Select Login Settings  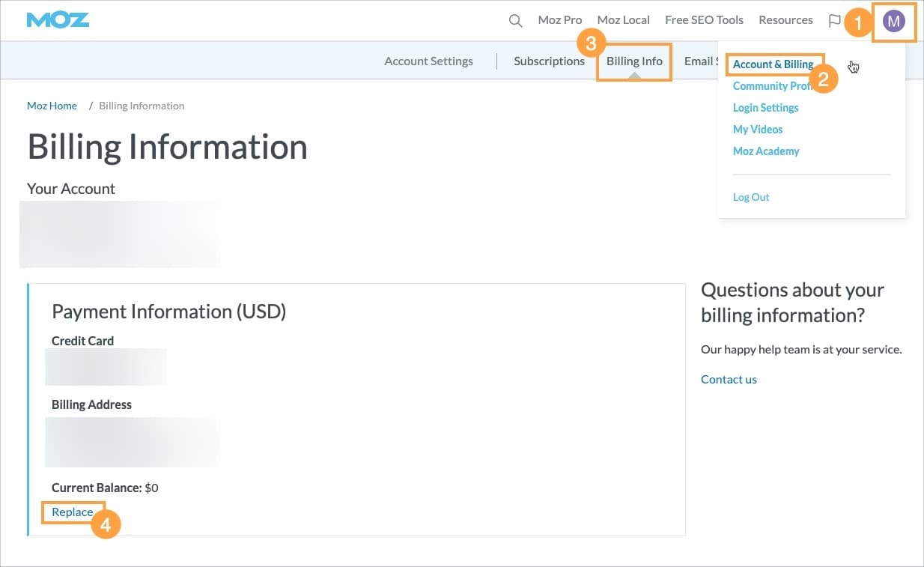pos(765,107)
